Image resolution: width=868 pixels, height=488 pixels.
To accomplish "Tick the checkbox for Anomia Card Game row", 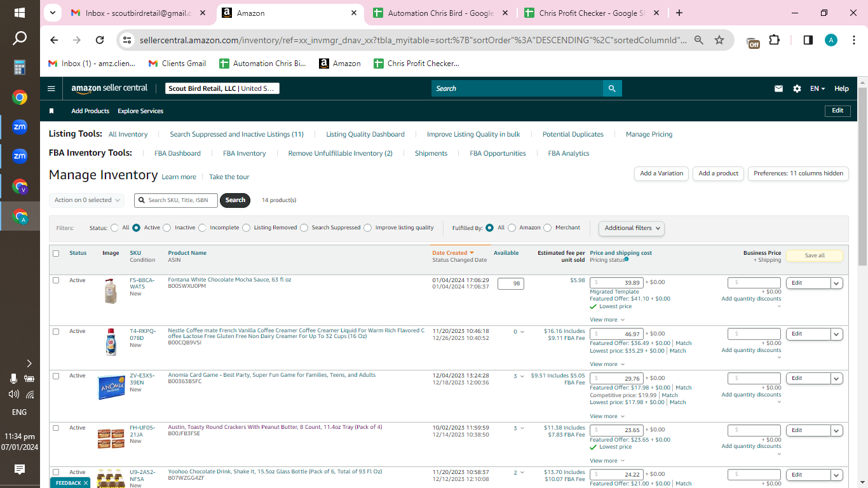I will tap(56, 376).
